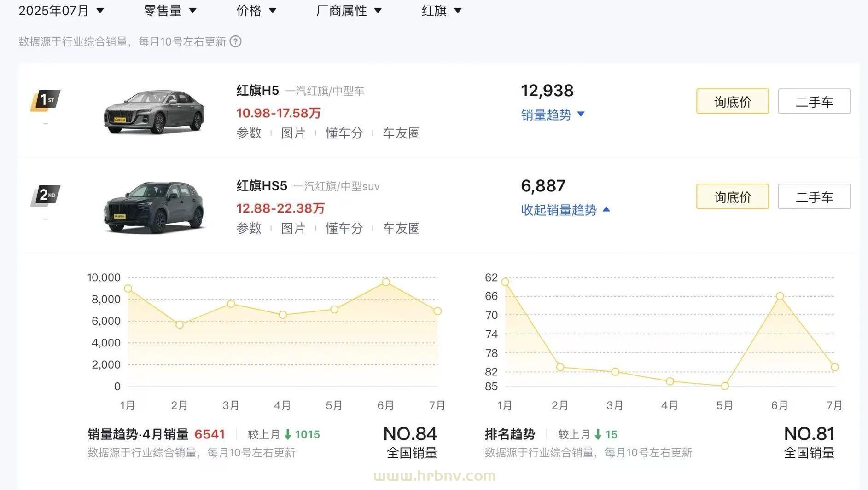The width and height of the screenshot is (868, 490).
Task: Select the 5月 point on ranking chart
Action: click(725, 386)
